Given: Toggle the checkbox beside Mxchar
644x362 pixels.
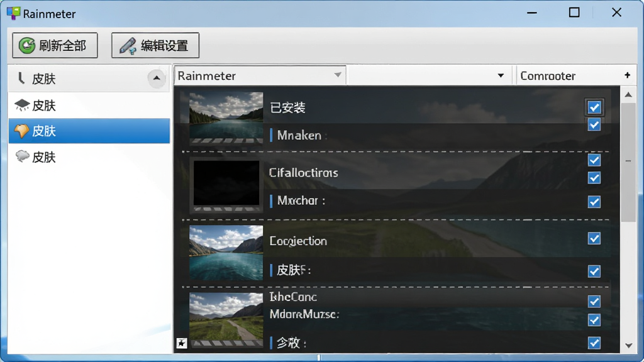Looking at the screenshot, I should [594, 202].
